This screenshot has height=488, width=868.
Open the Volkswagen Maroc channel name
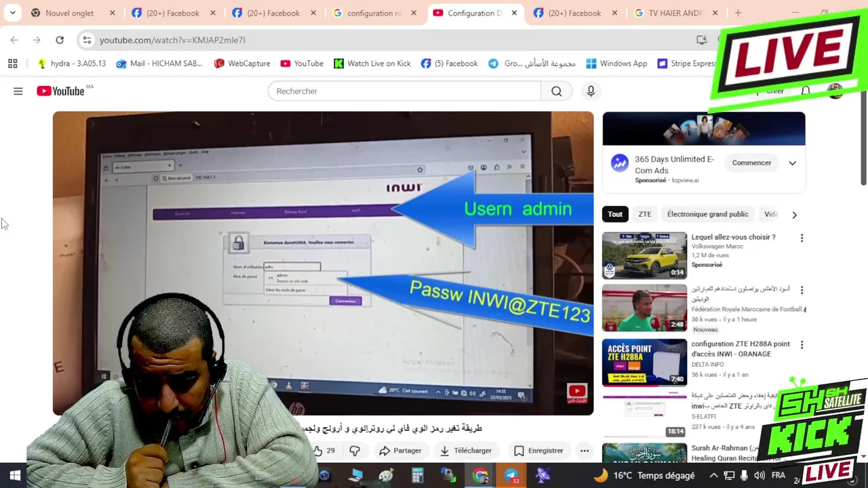(717, 246)
